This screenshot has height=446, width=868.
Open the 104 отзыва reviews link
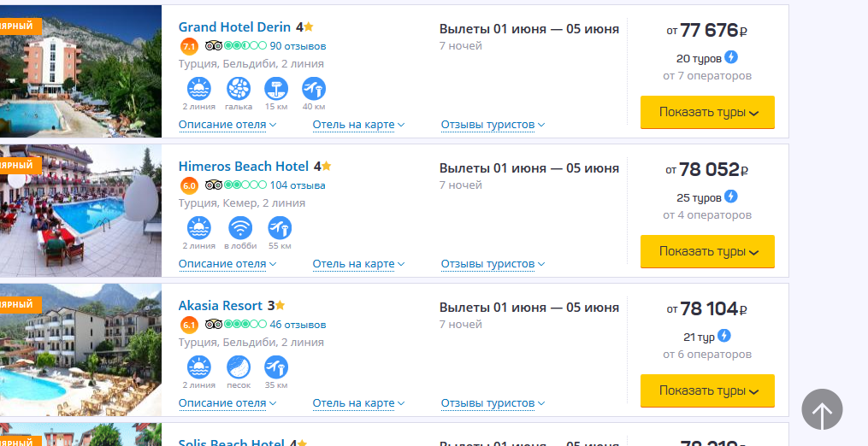[298, 185]
